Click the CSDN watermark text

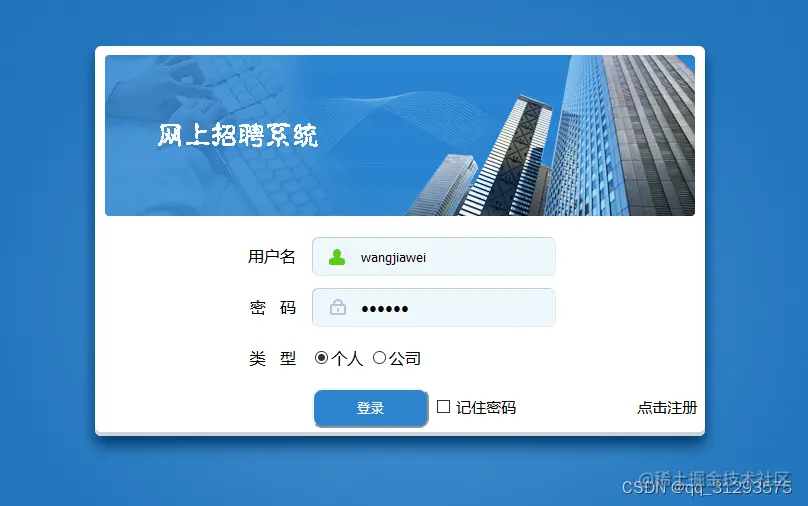coord(706,487)
